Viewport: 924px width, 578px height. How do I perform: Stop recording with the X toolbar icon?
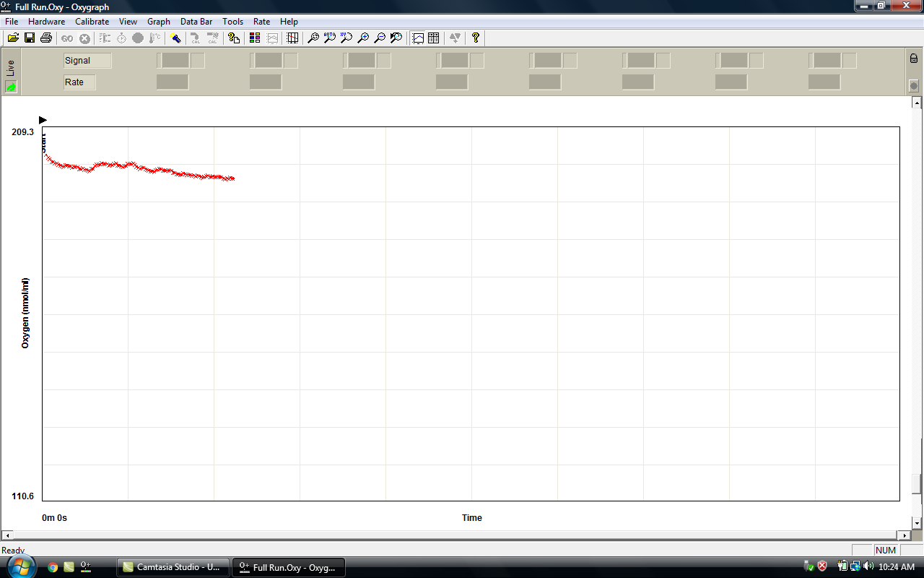pos(84,38)
